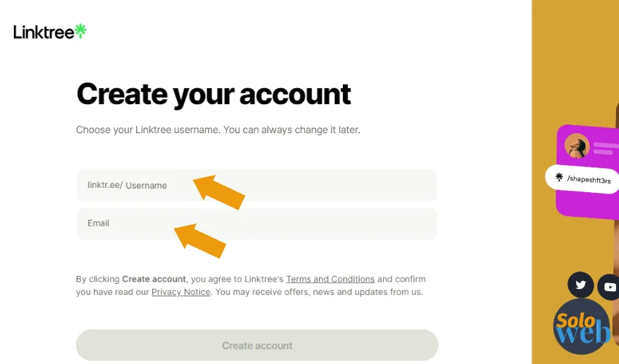Click the 'Create your account' heading
The width and height of the screenshot is (619, 364).
[x=213, y=95]
